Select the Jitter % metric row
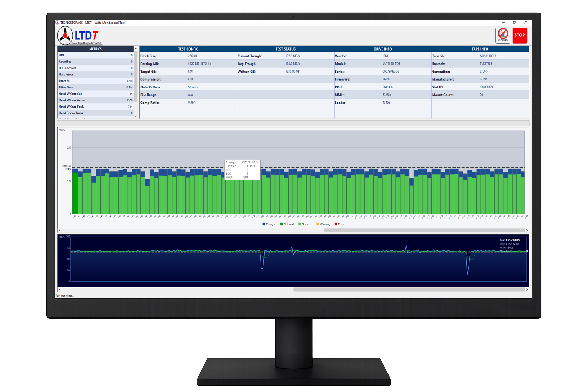Screen dimensions: 588x392 click(x=95, y=81)
